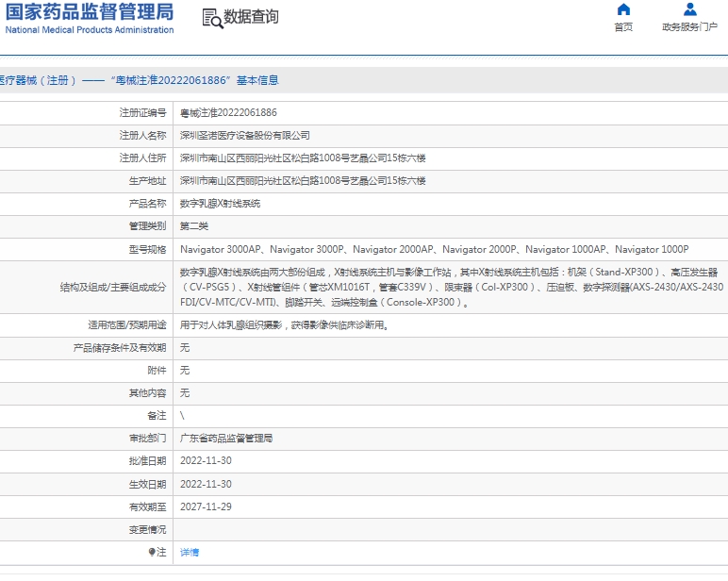728x581 pixels.
Task: Click the 无 value in 产品储存条件 row
Action: tap(185, 348)
